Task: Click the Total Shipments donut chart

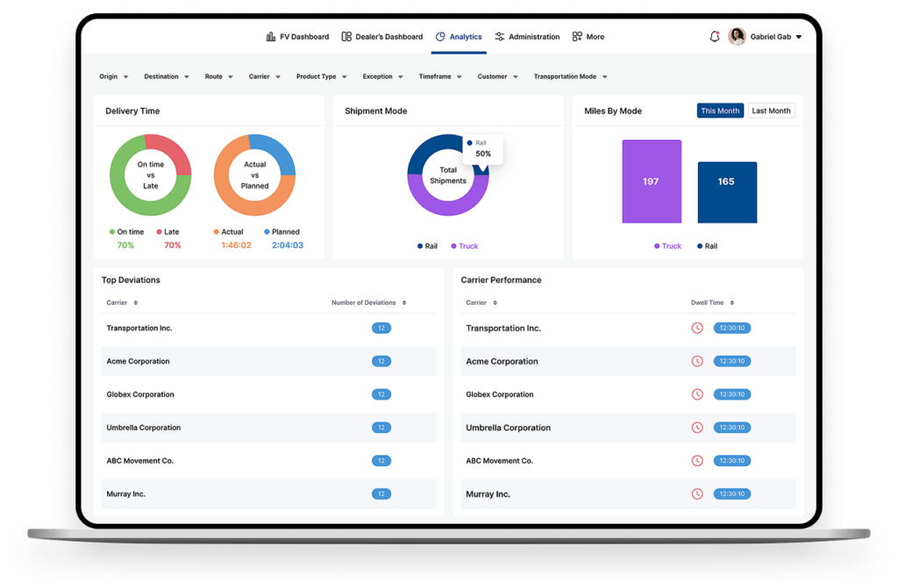Action: (x=448, y=175)
